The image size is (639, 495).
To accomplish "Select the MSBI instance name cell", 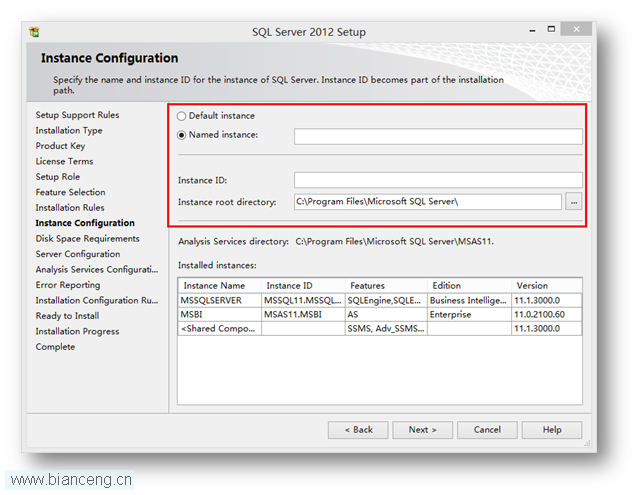I will point(220,315).
